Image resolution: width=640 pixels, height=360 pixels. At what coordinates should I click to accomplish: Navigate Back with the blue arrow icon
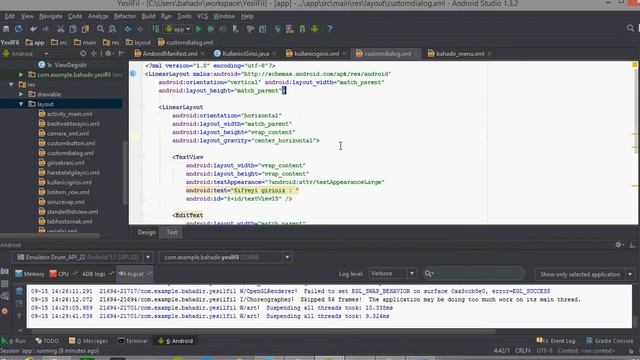(x=128, y=29)
